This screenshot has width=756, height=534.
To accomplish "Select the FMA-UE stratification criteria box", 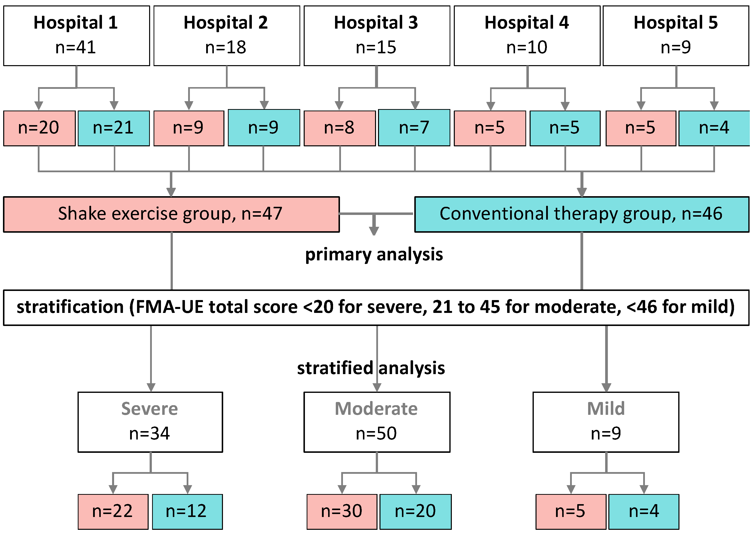I will tap(376, 308).
